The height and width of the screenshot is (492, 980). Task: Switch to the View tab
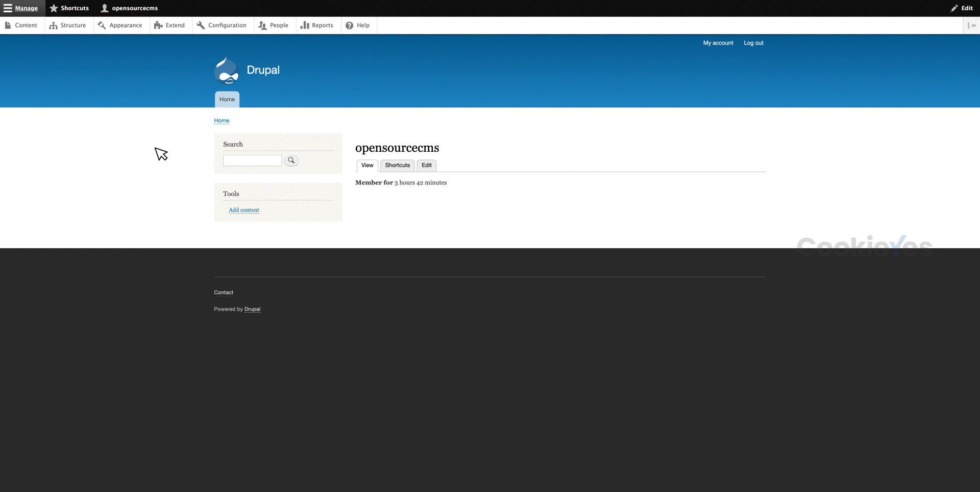[367, 166]
